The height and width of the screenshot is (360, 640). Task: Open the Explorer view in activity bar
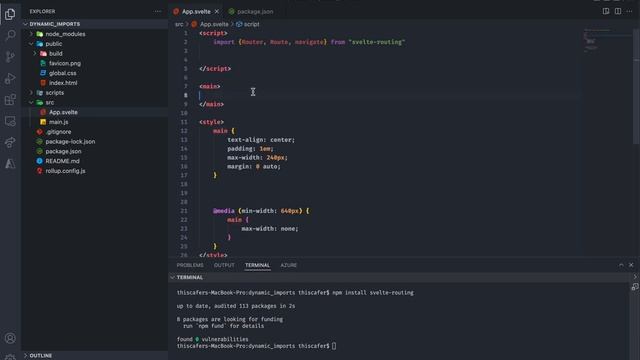coord(10,14)
